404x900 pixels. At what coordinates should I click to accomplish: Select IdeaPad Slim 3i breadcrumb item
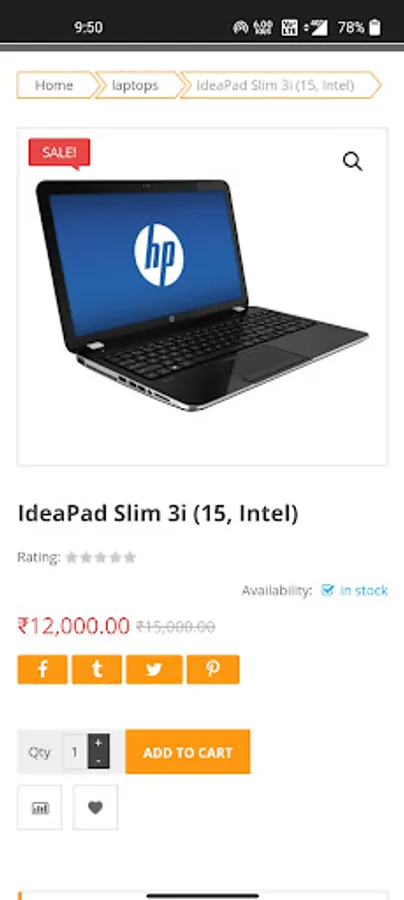[x=276, y=86]
